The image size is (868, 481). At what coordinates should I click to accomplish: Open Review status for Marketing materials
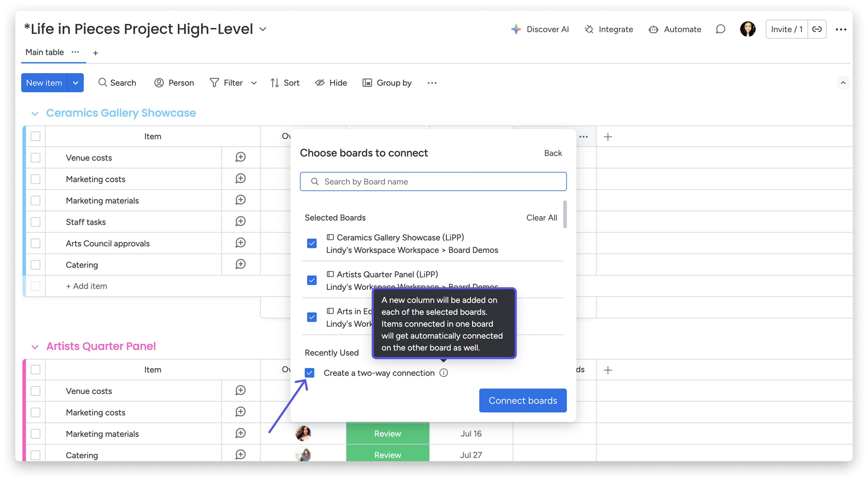tap(388, 433)
